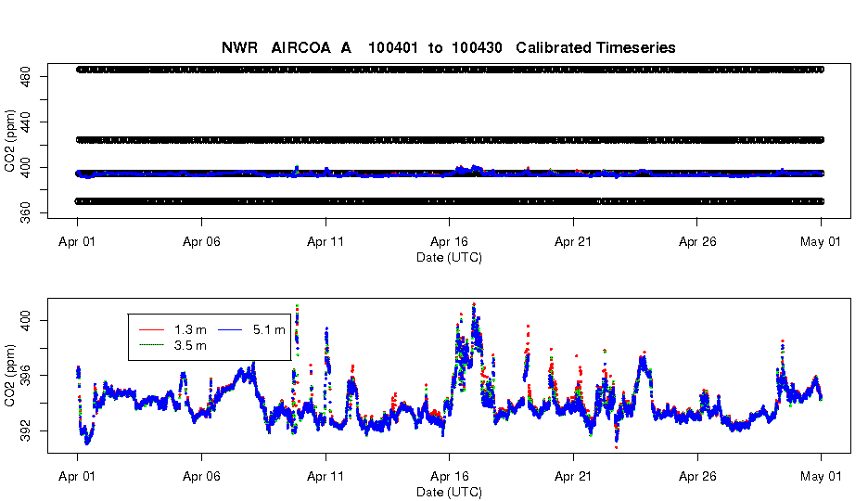
Task: Click 'Apr 06' on the top plot's x-axis
Action: click(x=201, y=241)
